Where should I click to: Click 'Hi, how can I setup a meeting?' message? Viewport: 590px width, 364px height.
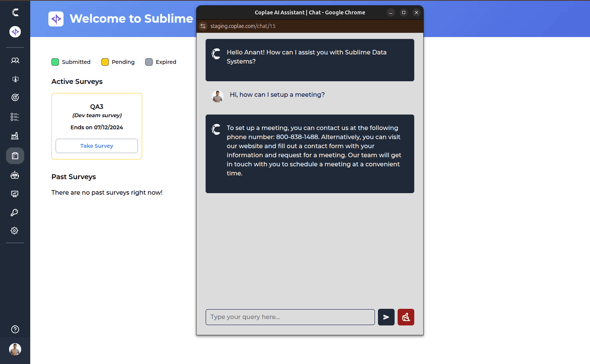[277, 94]
